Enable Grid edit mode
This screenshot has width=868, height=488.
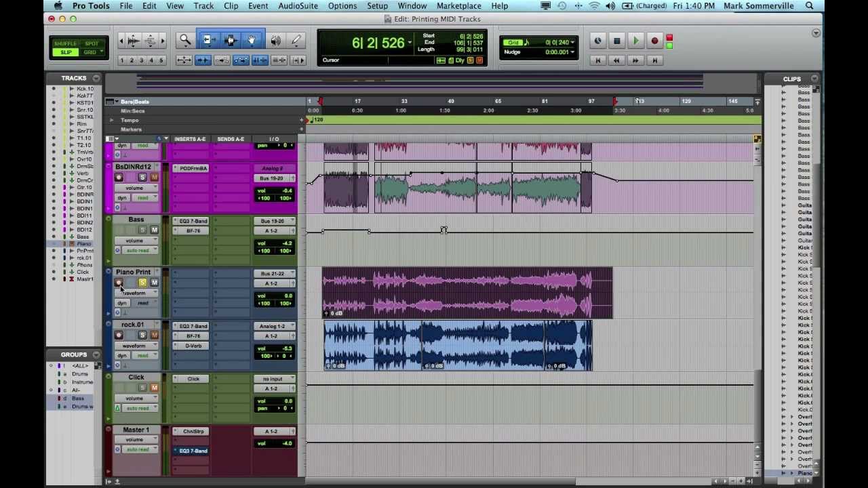[x=92, y=52]
